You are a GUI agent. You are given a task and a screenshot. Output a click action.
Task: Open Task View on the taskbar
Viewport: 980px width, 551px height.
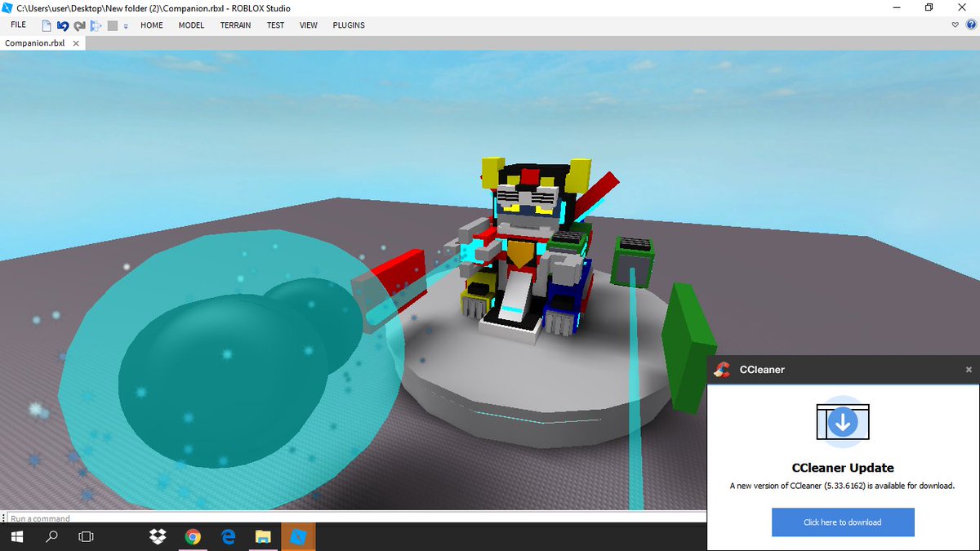(86, 537)
